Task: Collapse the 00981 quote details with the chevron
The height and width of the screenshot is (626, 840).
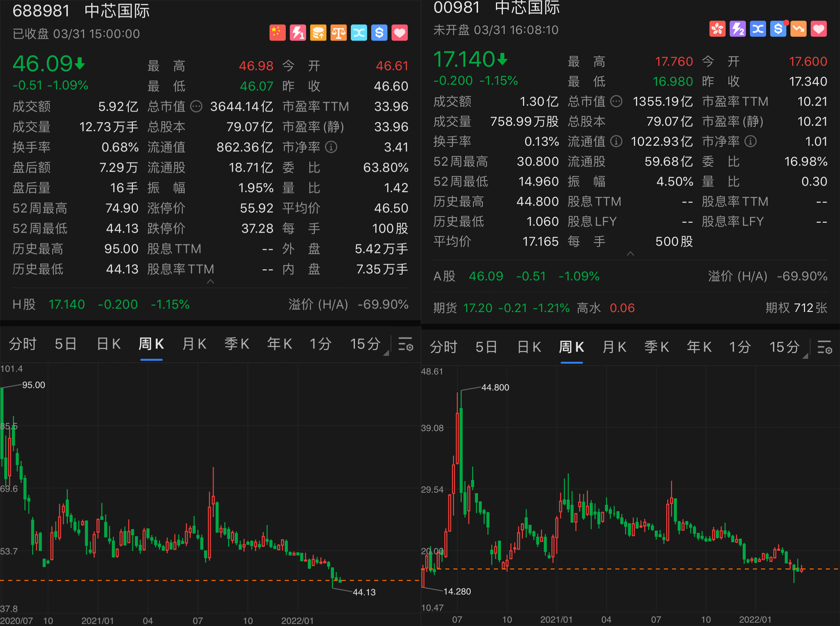Action: coord(630,254)
